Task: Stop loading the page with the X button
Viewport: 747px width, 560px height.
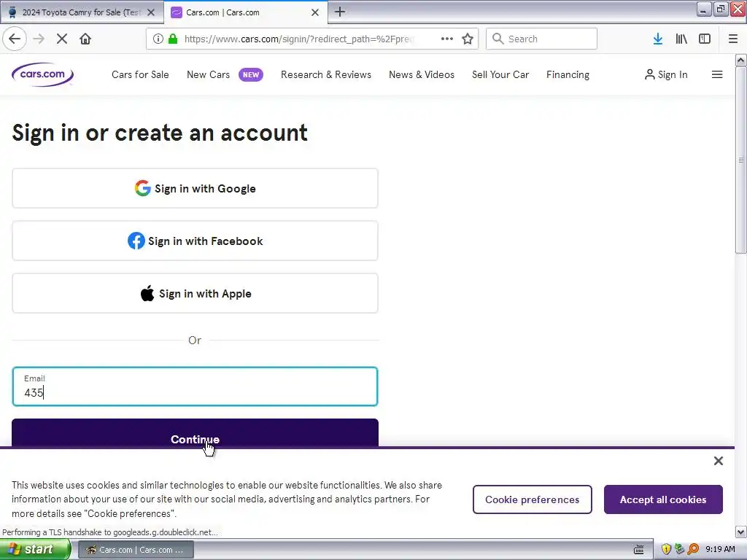Action: (x=62, y=39)
